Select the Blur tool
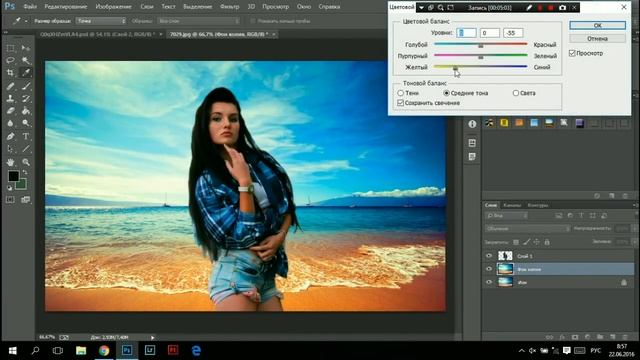This screenshot has height=360, width=640. tap(10, 123)
